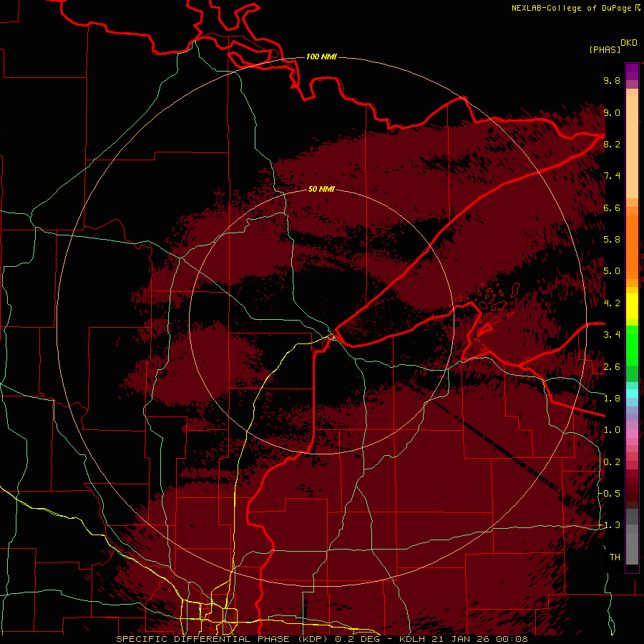This screenshot has width=644, height=644.
Task: Click the DKD unit label above color bar
Action: (x=629, y=43)
